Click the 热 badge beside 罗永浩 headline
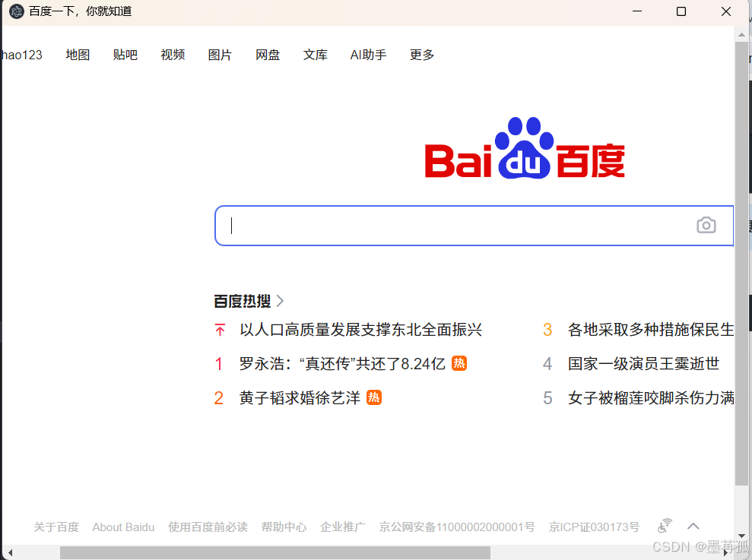 click(459, 363)
